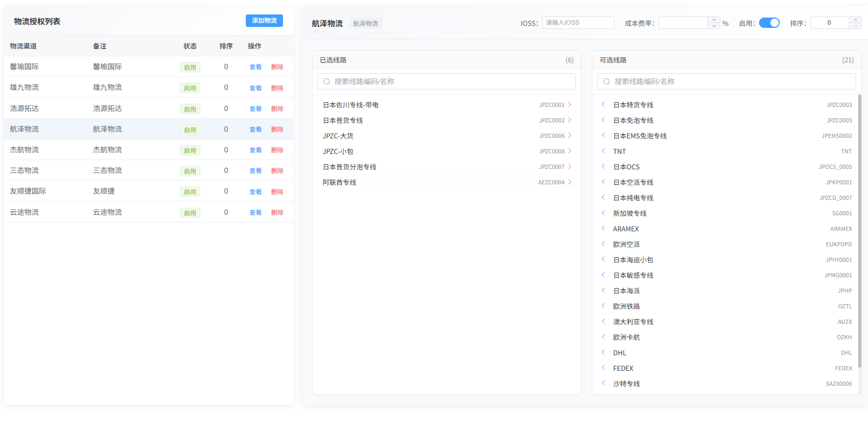Focus the IOSS input field
868x426 pixels.
578,23
